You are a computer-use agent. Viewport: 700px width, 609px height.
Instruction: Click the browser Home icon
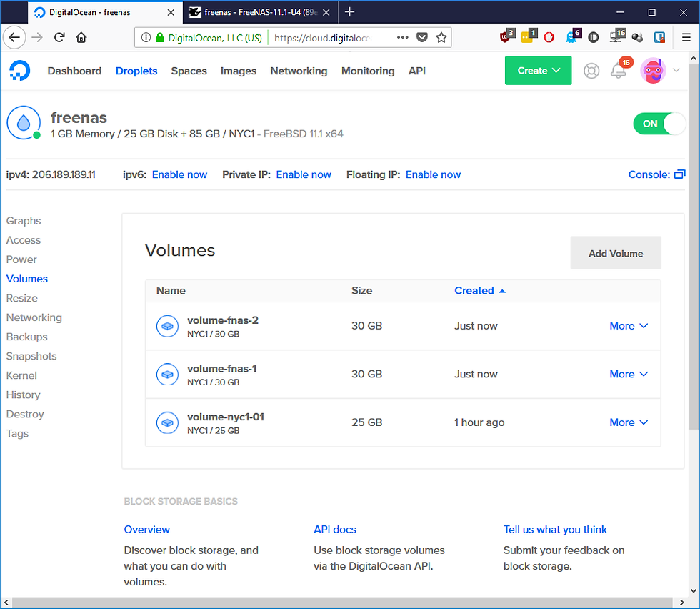pos(81,37)
